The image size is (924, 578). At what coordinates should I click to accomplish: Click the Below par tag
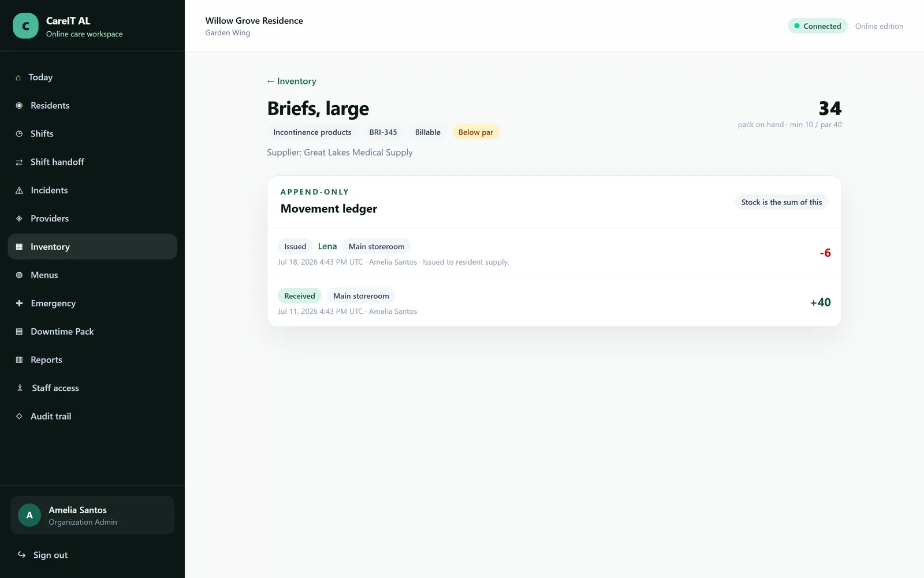(476, 132)
